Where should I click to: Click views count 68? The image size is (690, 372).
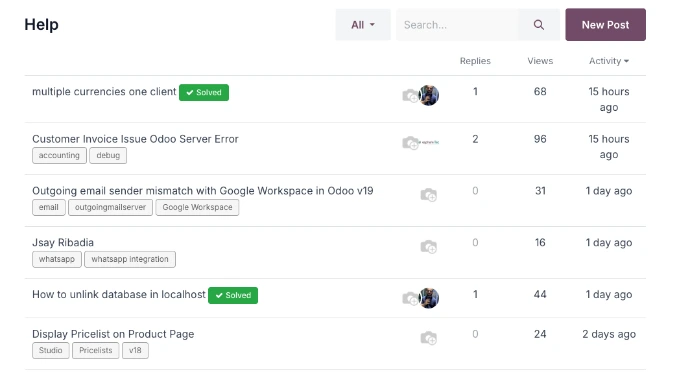(x=540, y=92)
